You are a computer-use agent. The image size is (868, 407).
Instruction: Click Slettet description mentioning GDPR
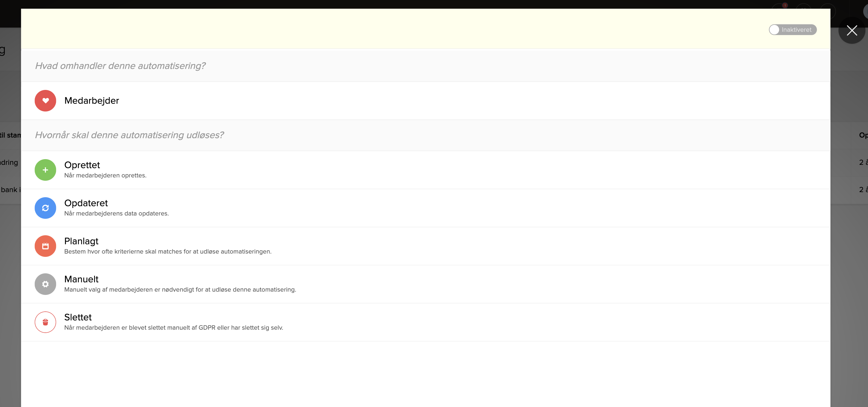pos(174,328)
